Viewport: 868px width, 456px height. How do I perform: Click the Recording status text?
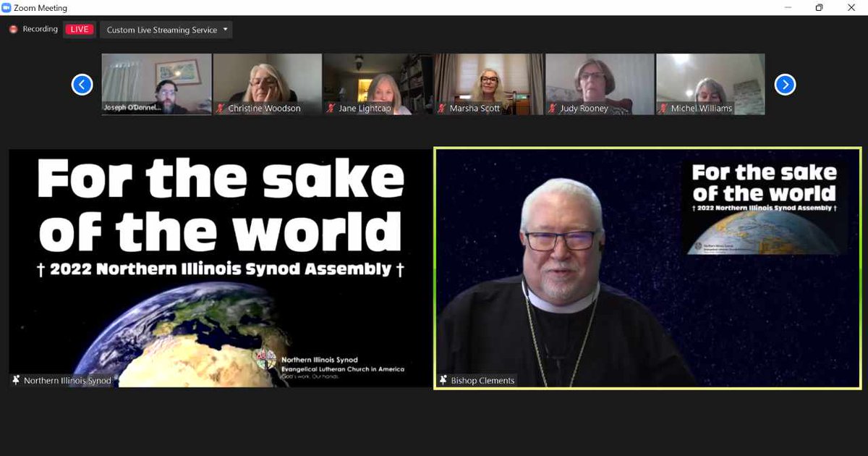coord(40,29)
